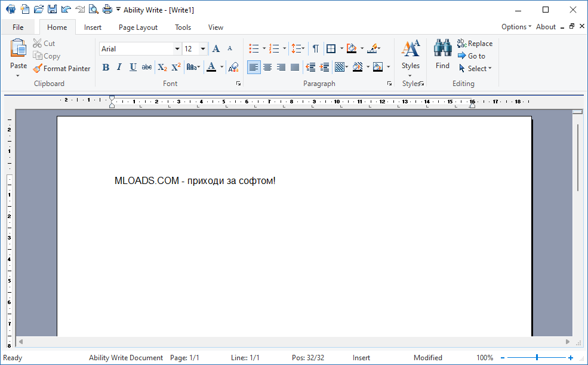Open Print Preview from quick access toolbar
Image resolution: width=588 pixels, height=365 pixels.
click(93, 9)
